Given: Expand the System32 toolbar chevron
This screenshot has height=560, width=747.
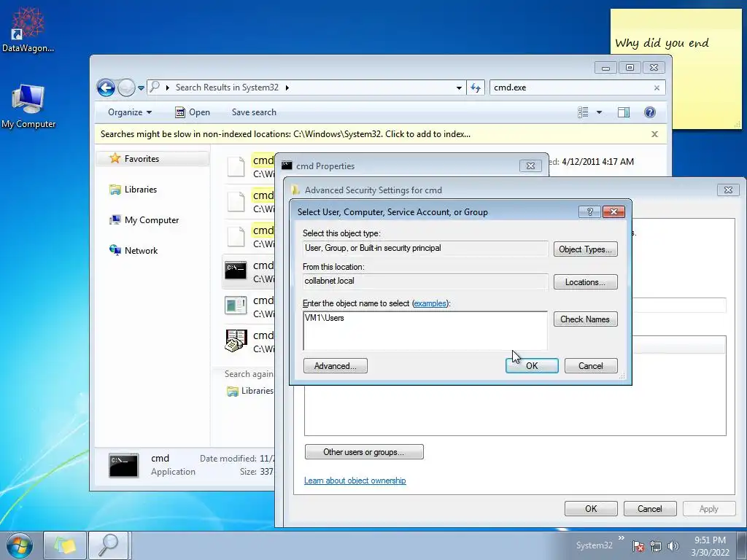Looking at the screenshot, I should 622,538.
